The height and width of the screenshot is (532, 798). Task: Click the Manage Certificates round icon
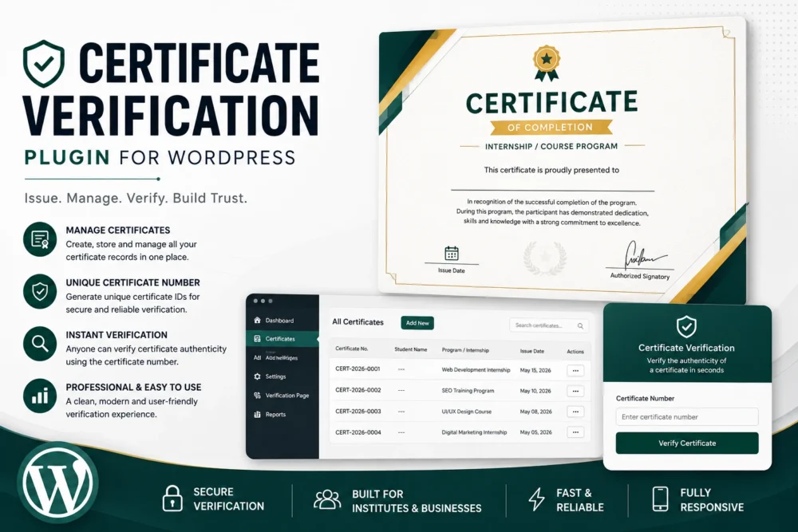point(40,239)
